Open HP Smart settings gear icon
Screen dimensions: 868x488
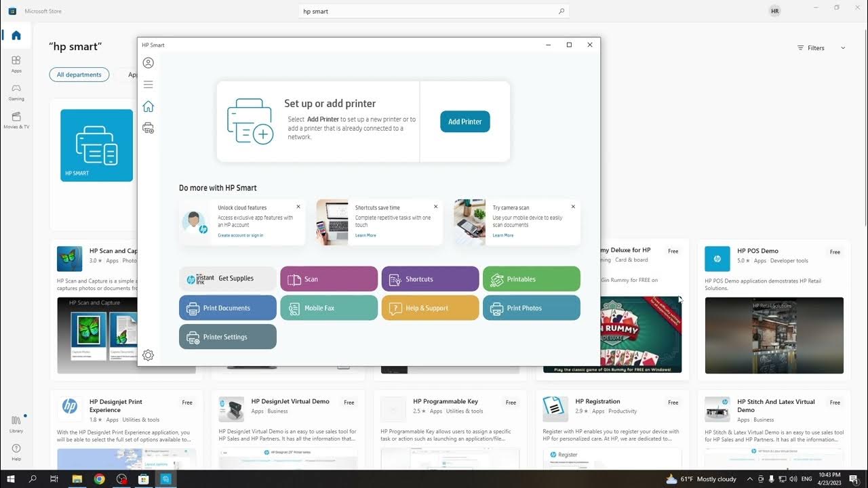pyautogui.click(x=148, y=355)
